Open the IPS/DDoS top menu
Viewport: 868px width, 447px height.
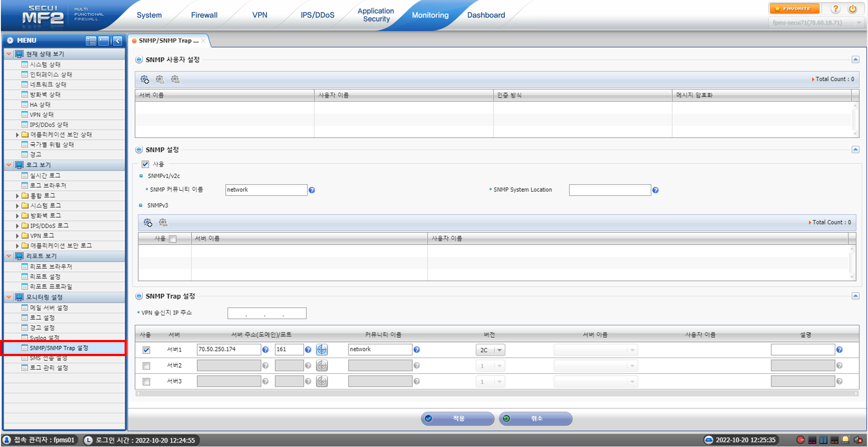317,15
